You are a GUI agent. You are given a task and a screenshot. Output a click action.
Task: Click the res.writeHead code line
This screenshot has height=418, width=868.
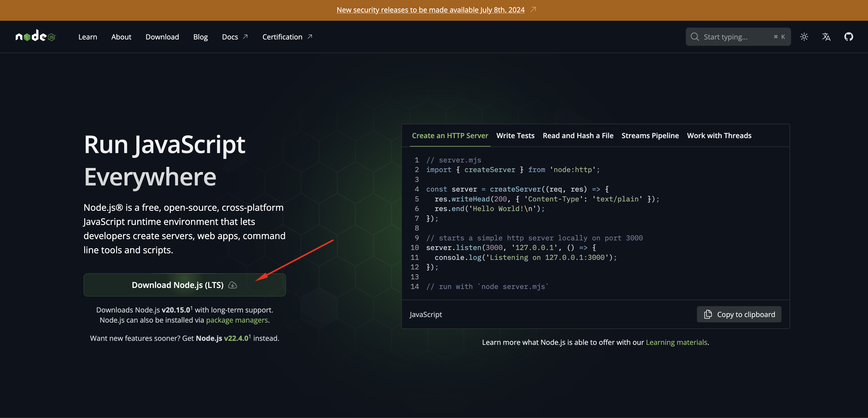(547, 199)
